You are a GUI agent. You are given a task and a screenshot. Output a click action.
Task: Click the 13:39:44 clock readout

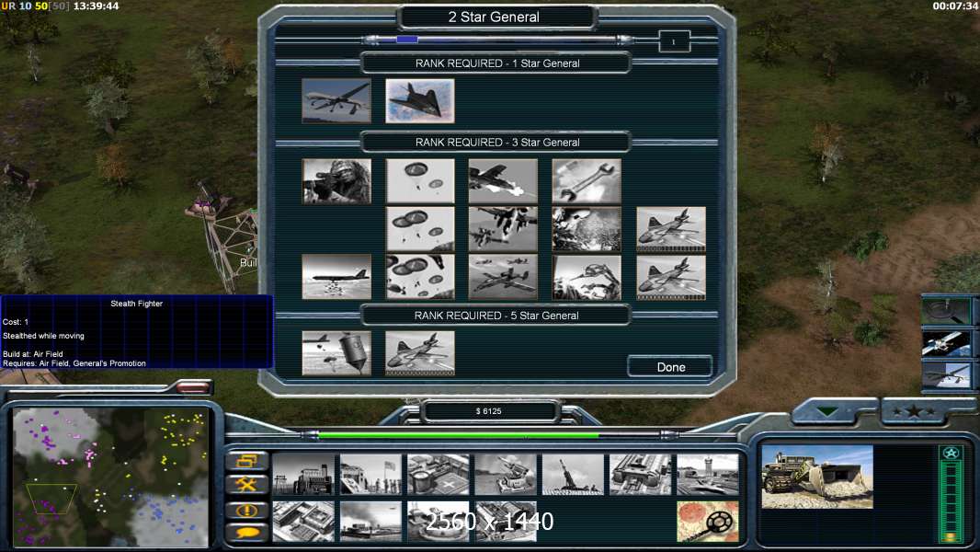tap(97, 6)
